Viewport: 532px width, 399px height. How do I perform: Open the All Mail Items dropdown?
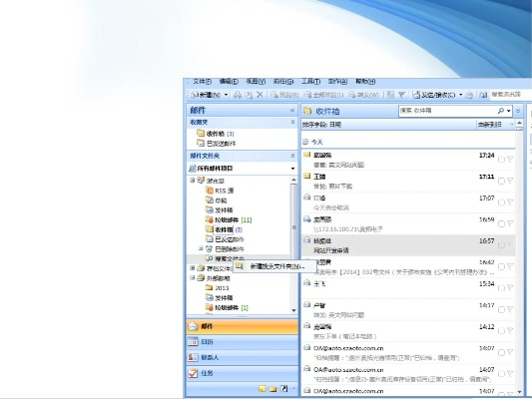pos(292,169)
